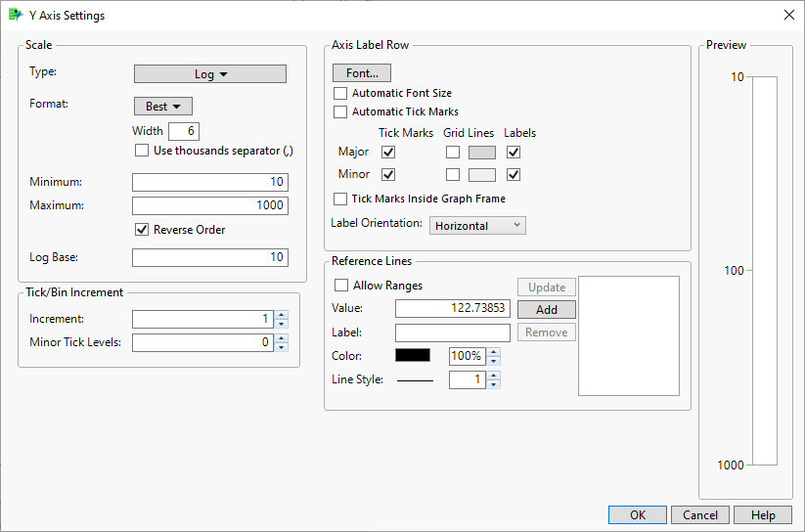
Task: Enable Use thousands separator option
Action: [142, 151]
